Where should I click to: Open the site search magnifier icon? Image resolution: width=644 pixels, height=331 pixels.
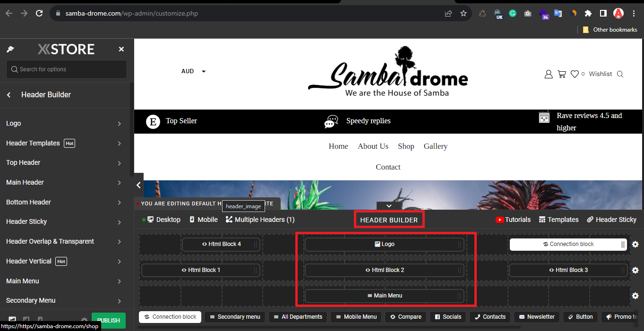pos(620,74)
